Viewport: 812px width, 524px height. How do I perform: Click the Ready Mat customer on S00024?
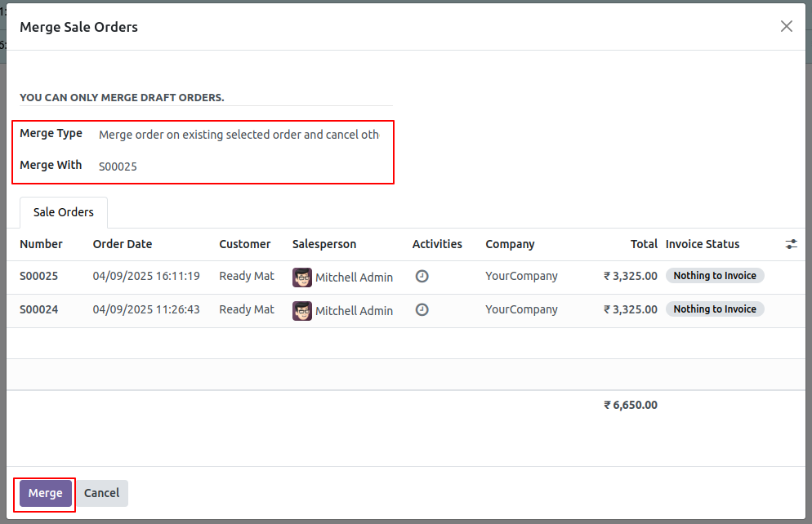(247, 310)
